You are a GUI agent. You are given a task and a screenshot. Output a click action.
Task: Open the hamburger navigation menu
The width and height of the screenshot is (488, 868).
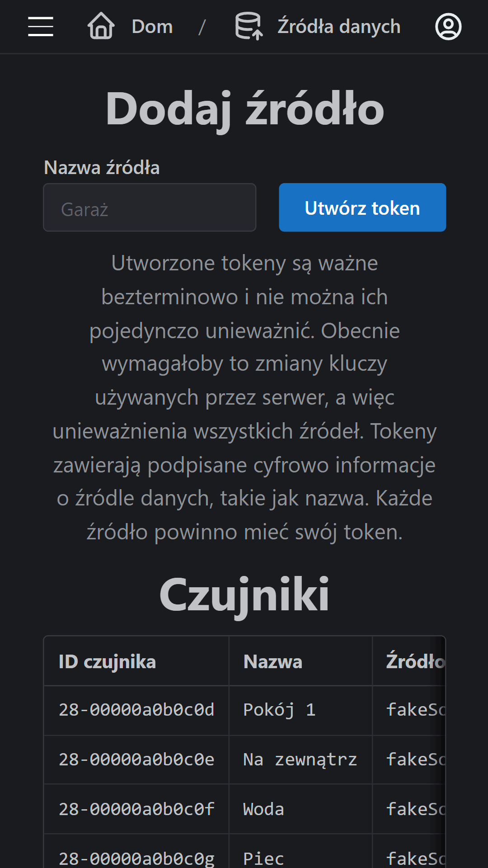click(x=41, y=27)
